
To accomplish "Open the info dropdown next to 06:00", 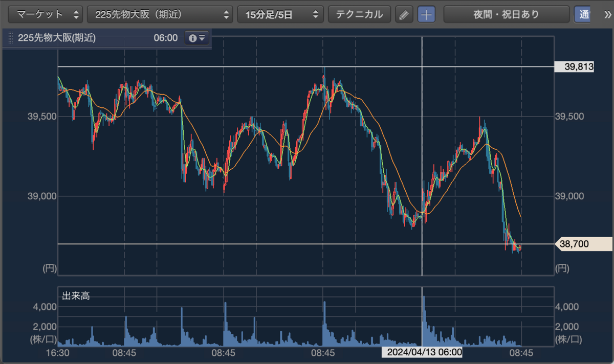I will pos(197,38).
